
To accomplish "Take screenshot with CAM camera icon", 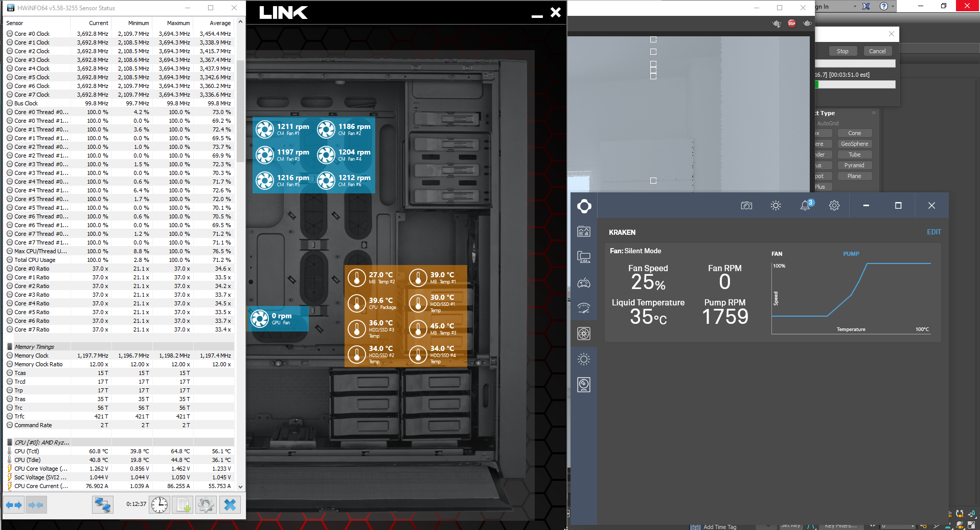I will coord(746,206).
